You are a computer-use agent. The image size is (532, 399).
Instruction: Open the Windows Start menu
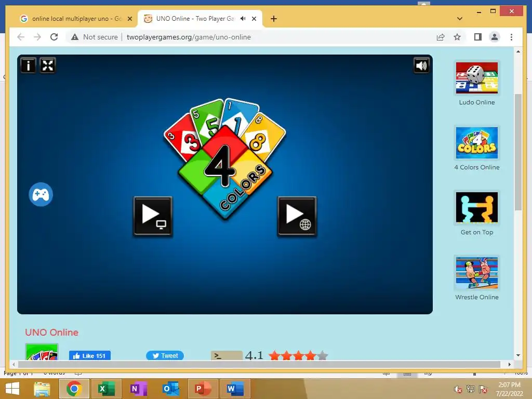pyautogui.click(x=12, y=389)
